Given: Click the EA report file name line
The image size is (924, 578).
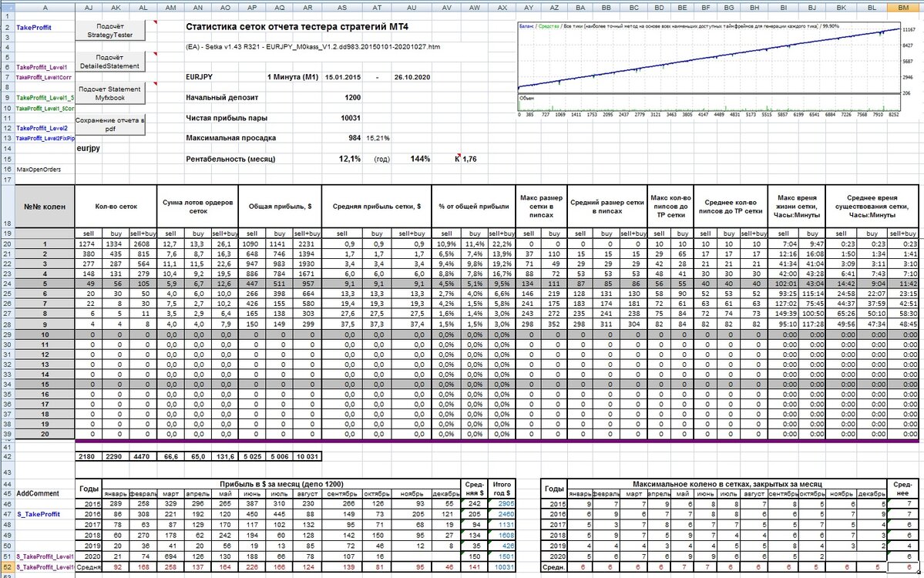Looking at the screenshot, I should pyautogui.click(x=313, y=47).
